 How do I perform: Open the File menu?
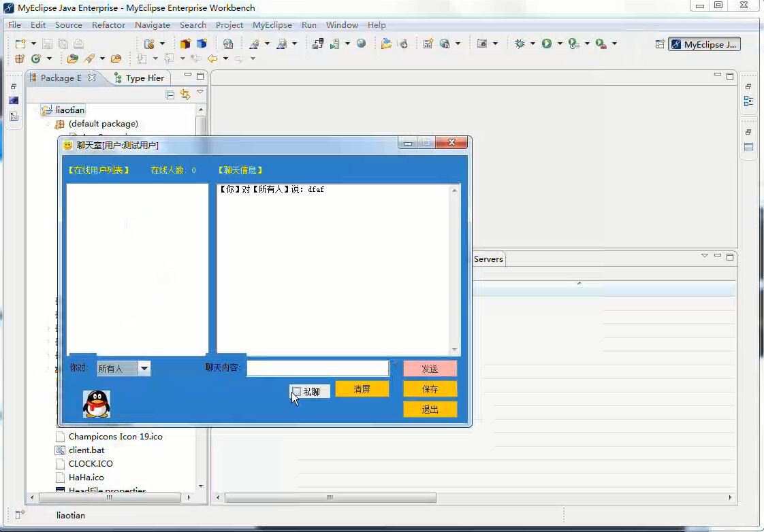[x=14, y=24]
